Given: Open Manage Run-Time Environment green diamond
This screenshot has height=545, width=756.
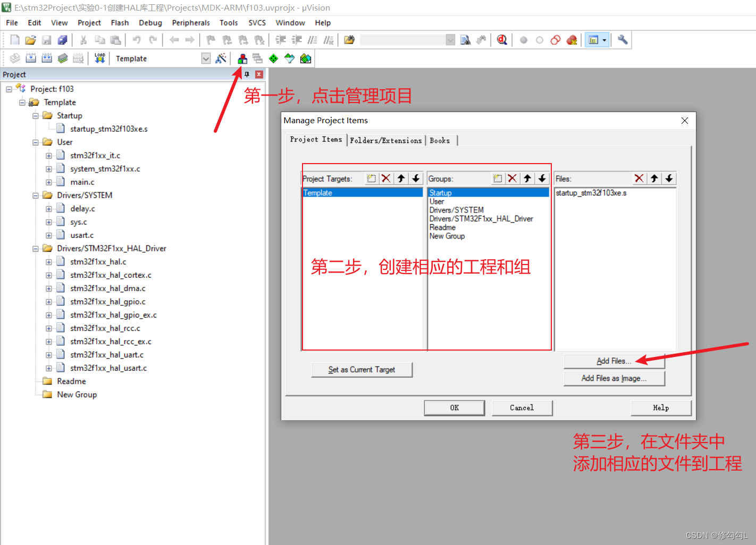Looking at the screenshot, I should 273,58.
